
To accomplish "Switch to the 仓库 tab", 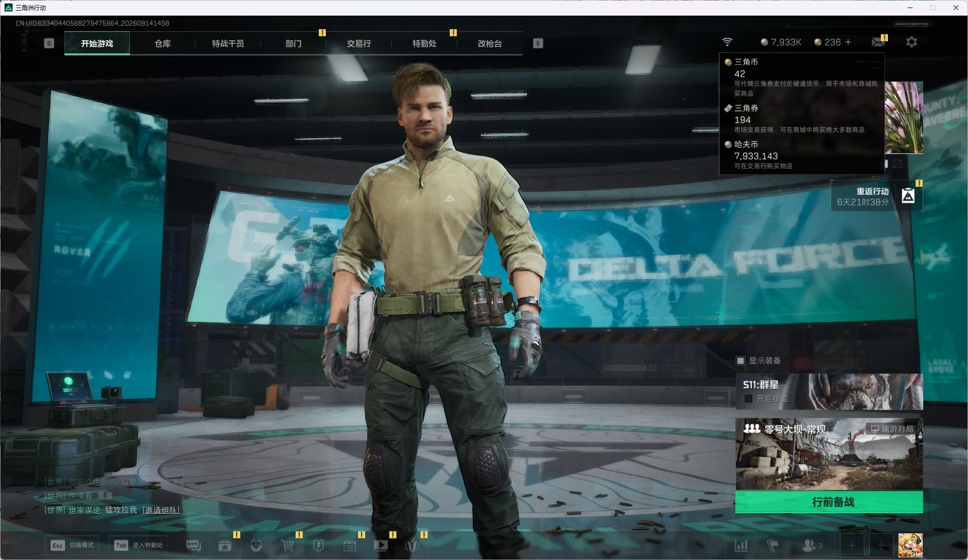I will click(x=163, y=43).
